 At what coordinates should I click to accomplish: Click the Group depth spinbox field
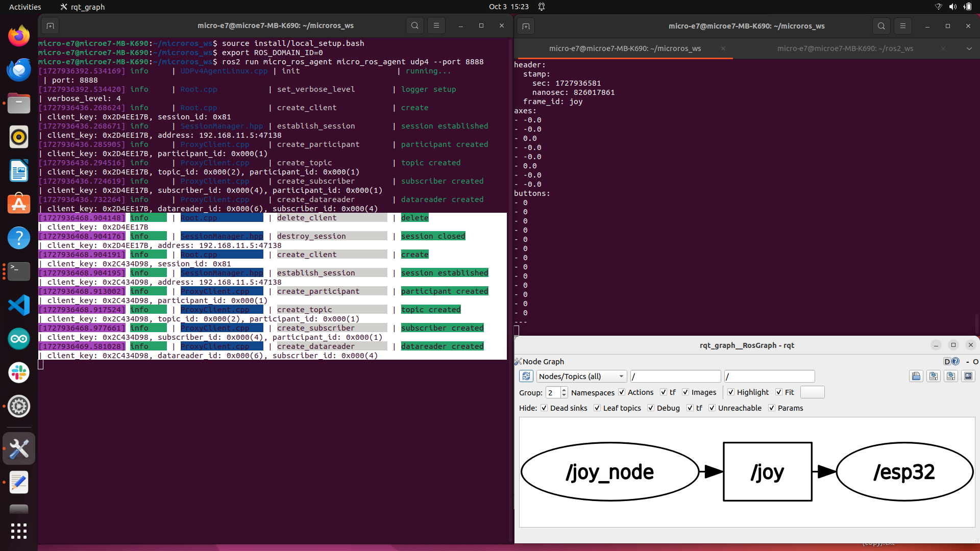[x=553, y=392]
